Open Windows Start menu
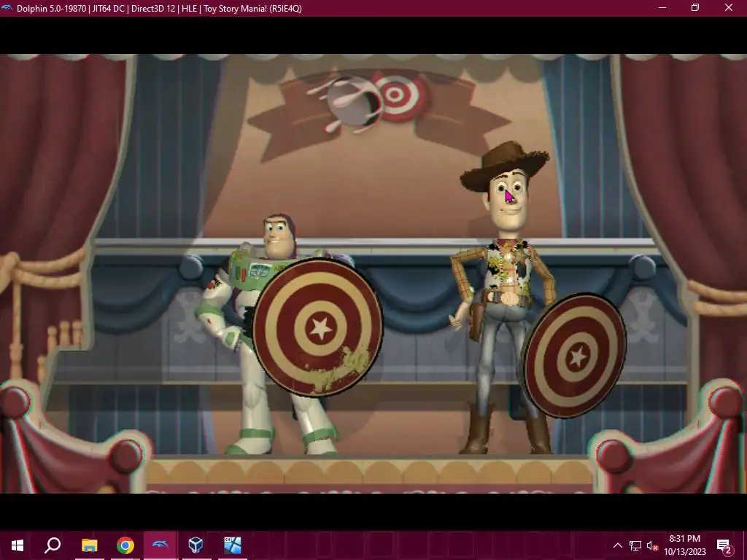747x560 pixels. (x=18, y=545)
